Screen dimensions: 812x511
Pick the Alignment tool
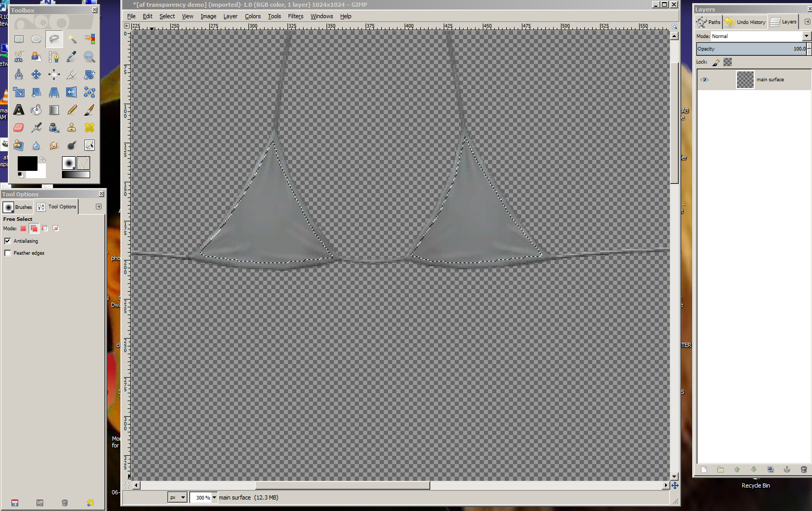click(54, 74)
